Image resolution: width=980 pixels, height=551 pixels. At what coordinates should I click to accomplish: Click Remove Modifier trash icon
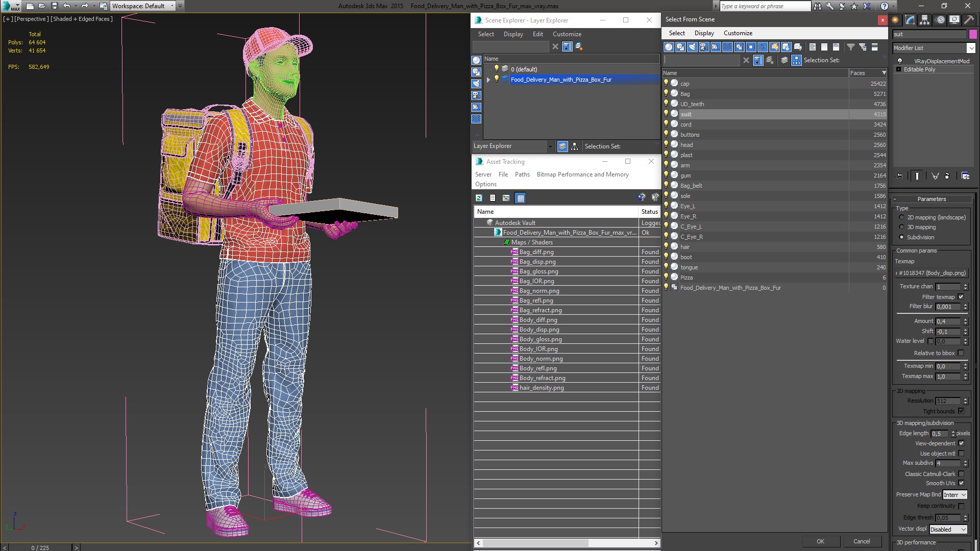947,176
